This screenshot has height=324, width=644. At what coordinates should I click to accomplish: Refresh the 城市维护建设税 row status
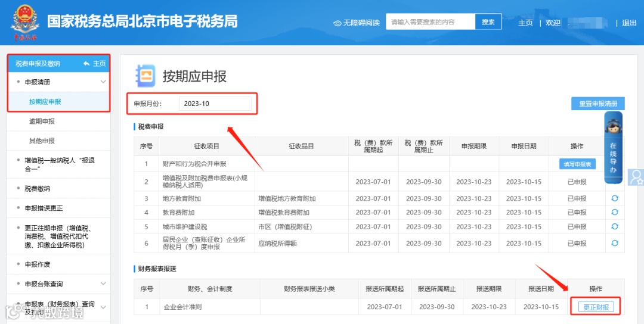click(x=615, y=226)
